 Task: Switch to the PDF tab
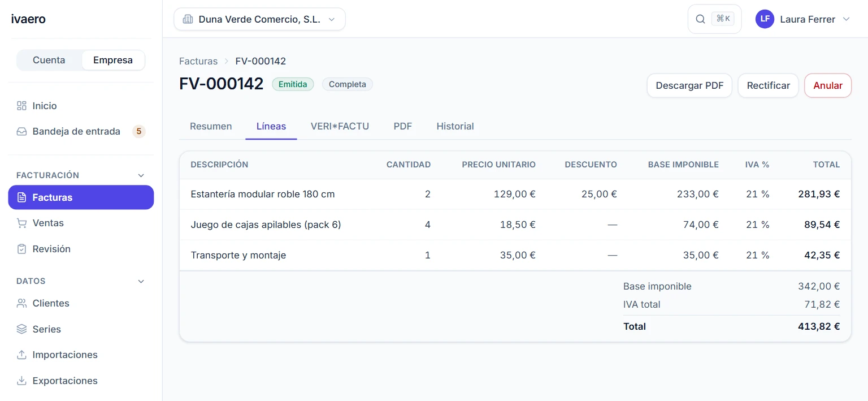tap(403, 126)
